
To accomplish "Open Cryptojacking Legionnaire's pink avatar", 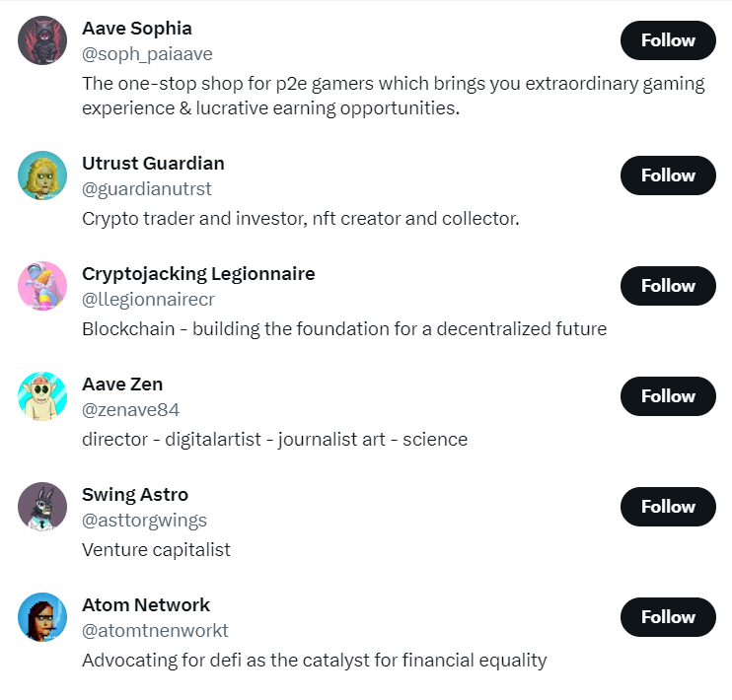I will 42,286.
